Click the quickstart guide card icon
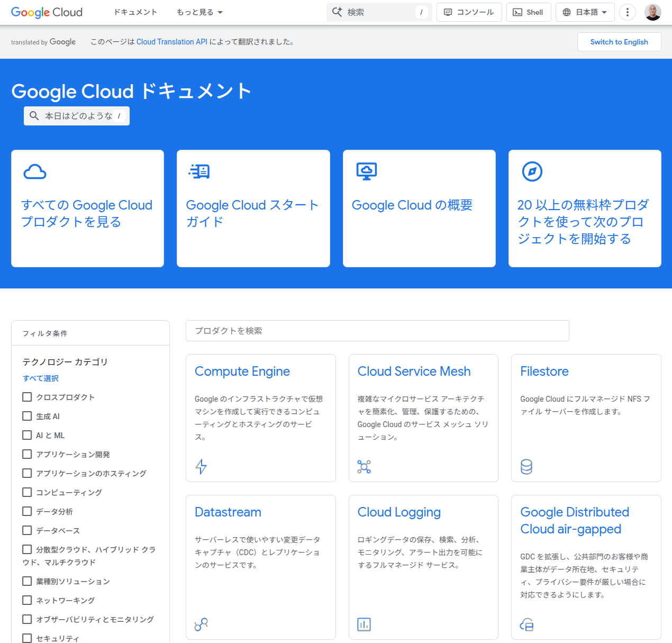 pos(199,171)
